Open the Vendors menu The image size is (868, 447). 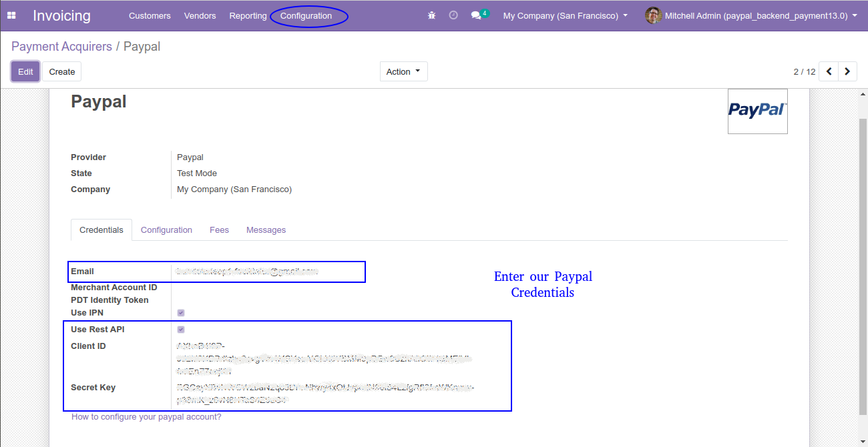[x=200, y=15]
